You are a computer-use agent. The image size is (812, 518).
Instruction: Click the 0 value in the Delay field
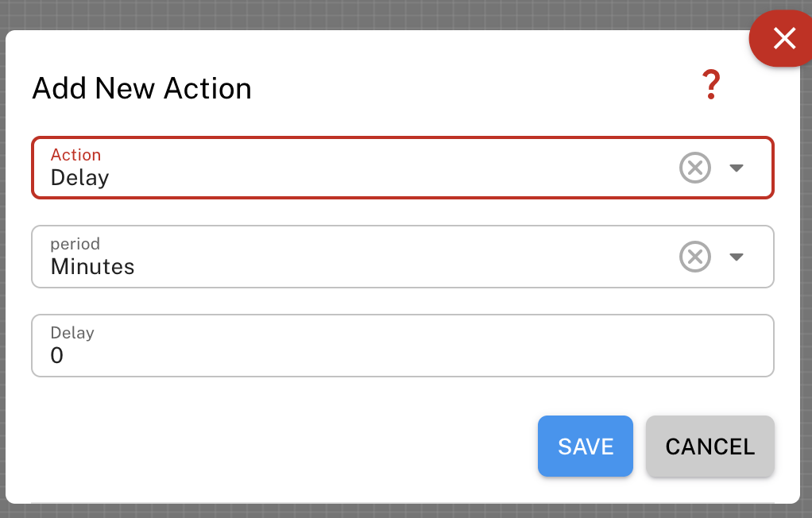tap(56, 356)
